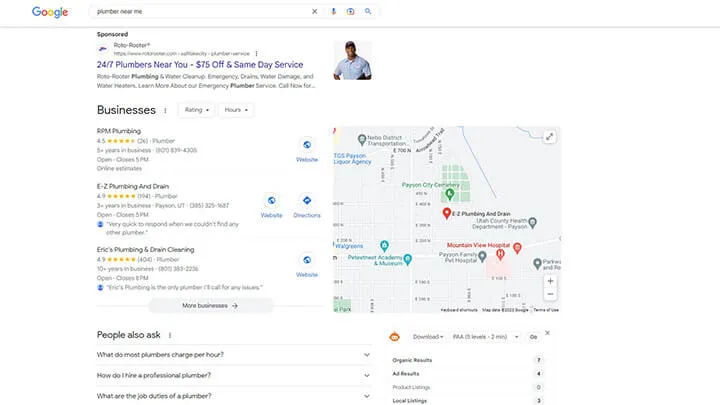Image resolution: width=720 pixels, height=405 pixels.
Task: Focus the plumber near me search field
Action: pos(200,11)
